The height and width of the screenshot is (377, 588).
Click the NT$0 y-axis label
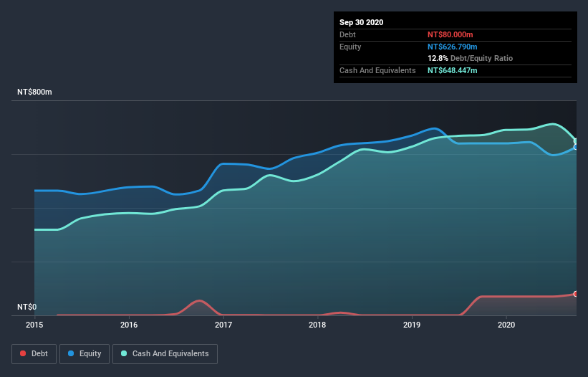(27, 307)
